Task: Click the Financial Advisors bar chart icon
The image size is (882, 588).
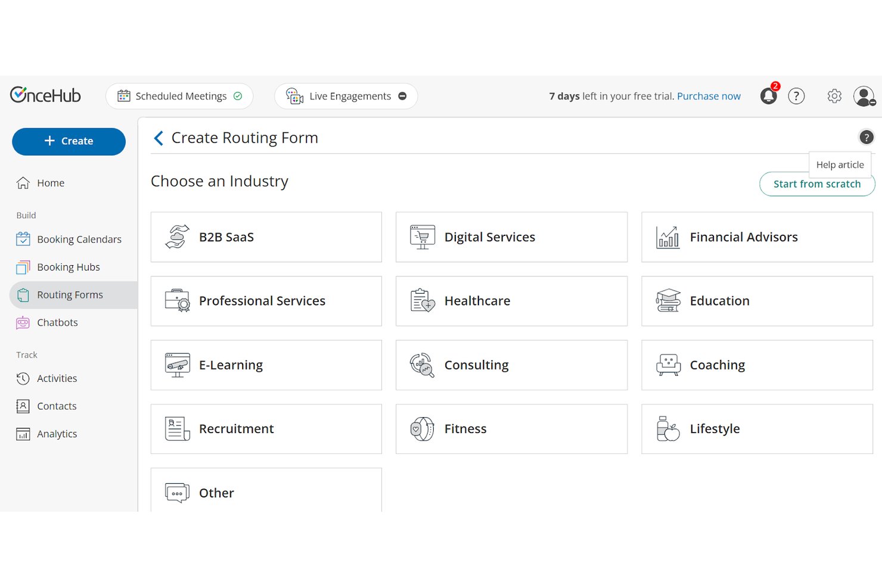Action: pos(668,237)
